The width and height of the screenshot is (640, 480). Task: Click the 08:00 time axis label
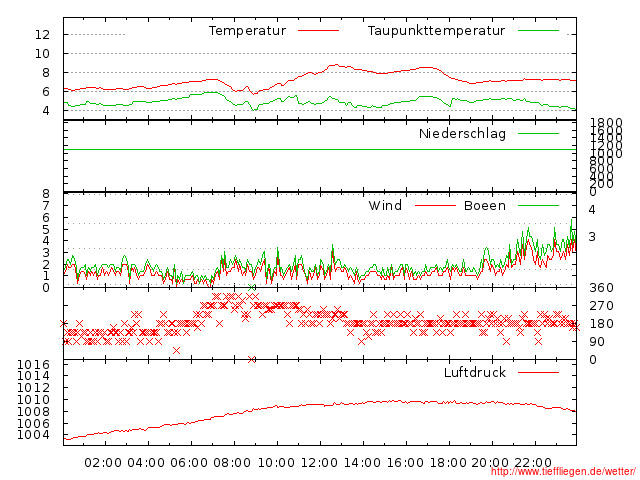pos(232,463)
